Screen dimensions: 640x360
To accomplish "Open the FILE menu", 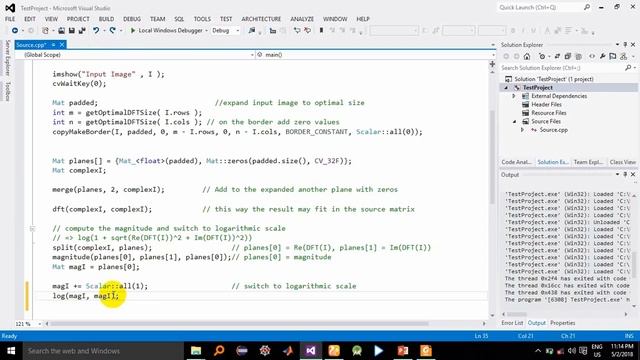I will click(10, 19).
